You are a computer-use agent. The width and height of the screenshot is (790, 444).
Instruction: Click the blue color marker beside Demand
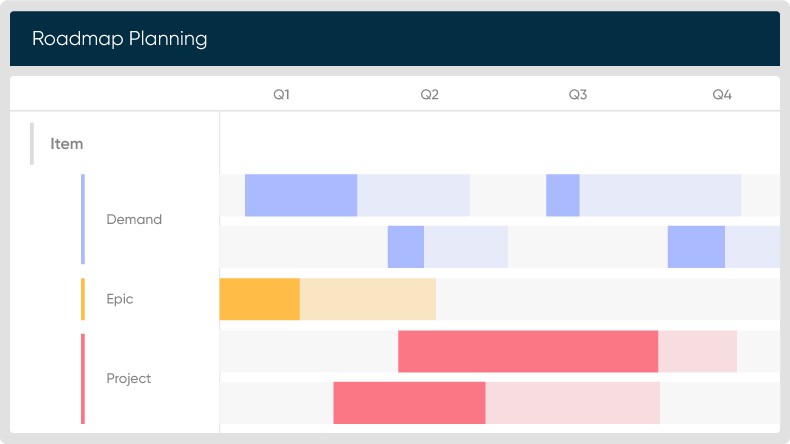tap(83, 219)
